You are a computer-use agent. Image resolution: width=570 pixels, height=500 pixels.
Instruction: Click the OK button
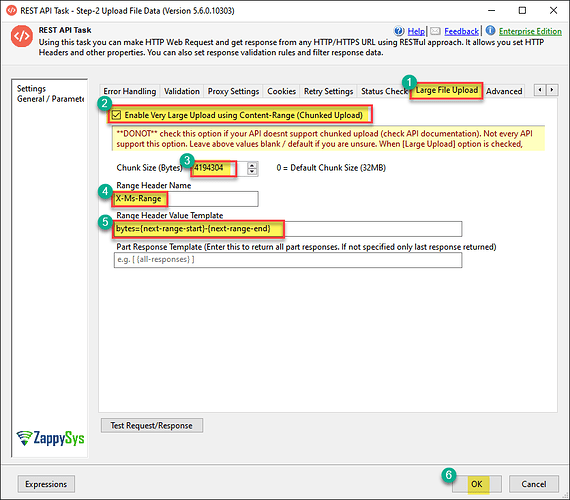coord(477,484)
